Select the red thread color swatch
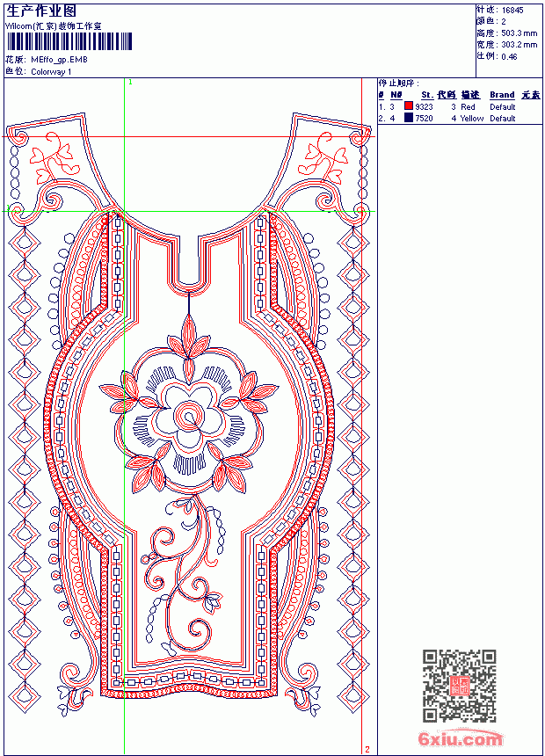545x756 pixels. [409, 106]
